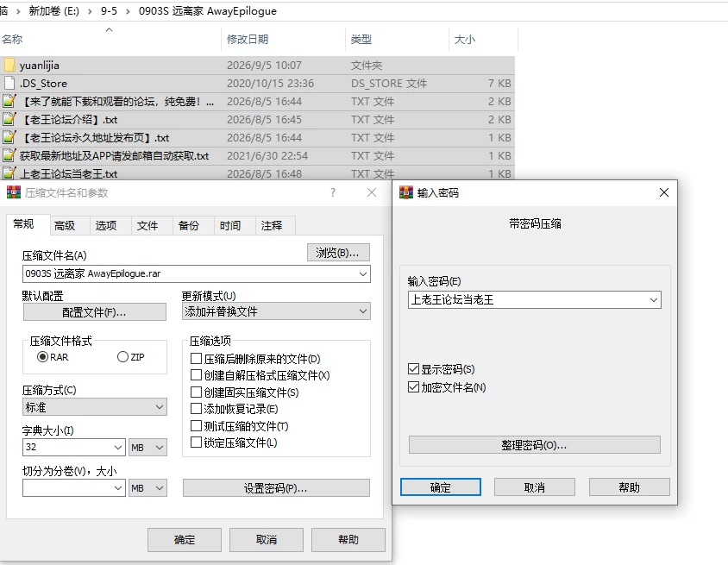728x565 pixels.
Task: Select ZIP archive format
Action: (122, 356)
